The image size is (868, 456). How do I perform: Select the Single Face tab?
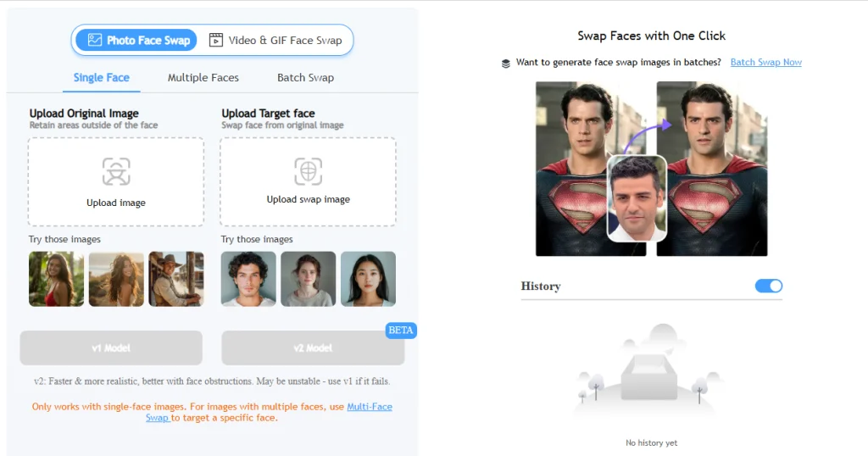[x=102, y=77]
